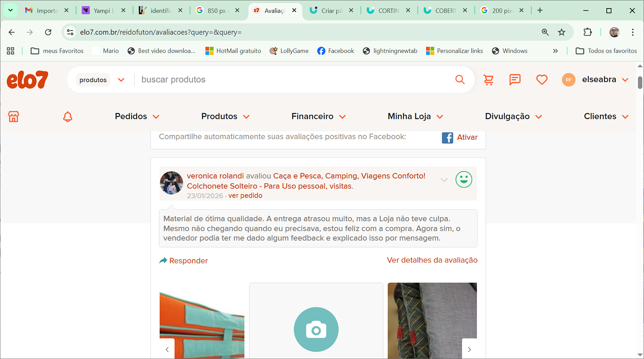Open the shopping cart icon

[x=488, y=80]
